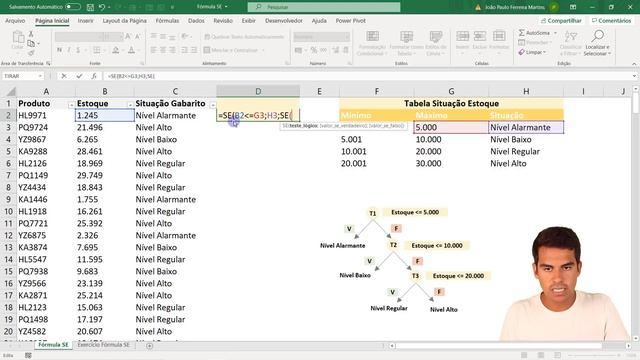This screenshot has width=640, height=360.
Task: Open the Layout da Página tab
Action: (124, 20)
